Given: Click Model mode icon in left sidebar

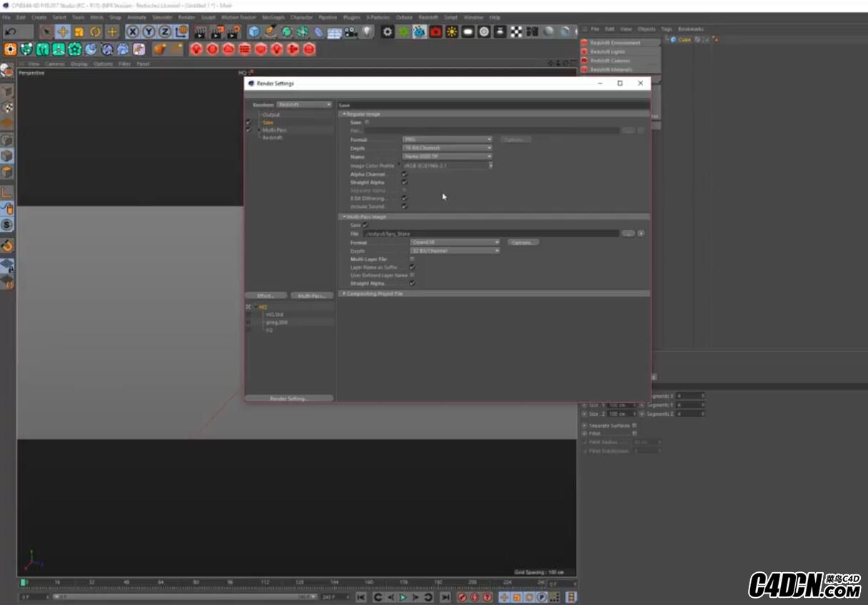Looking at the screenshot, I should [x=7, y=91].
